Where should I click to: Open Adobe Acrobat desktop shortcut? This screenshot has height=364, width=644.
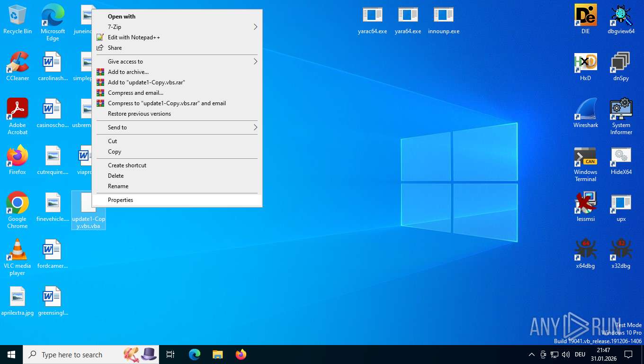18,117
